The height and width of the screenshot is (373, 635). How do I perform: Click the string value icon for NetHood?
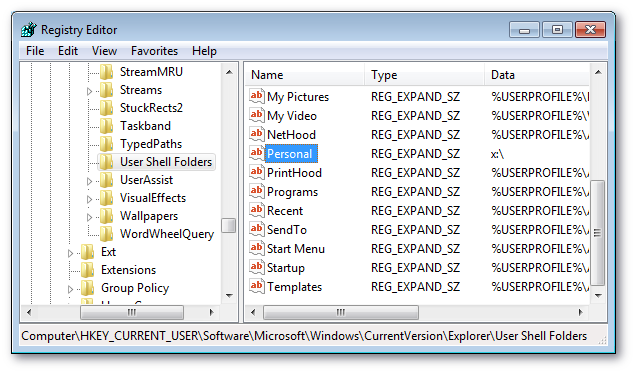tap(257, 134)
